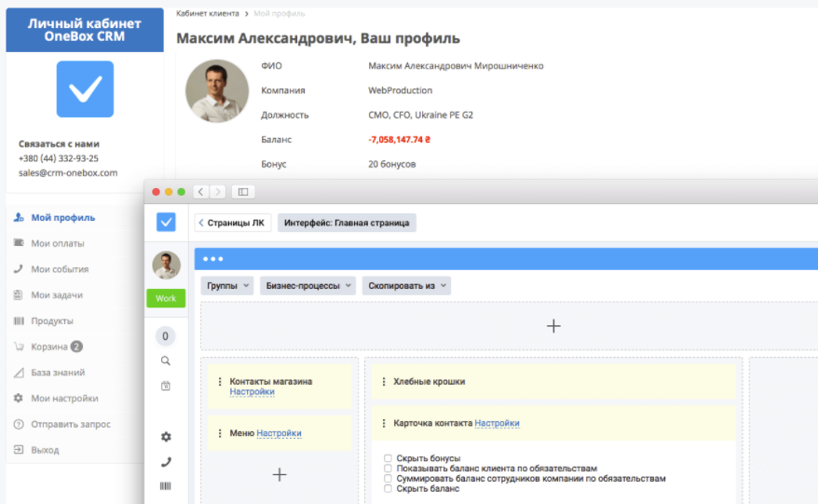Open Настройки link under Контакты магазина
Screen dimensions: 818x504
[252, 392]
